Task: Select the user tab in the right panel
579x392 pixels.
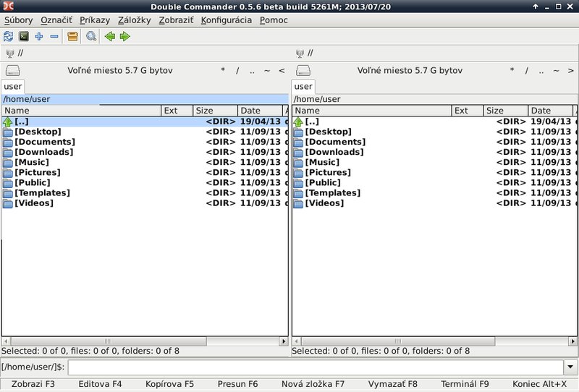Action: click(303, 86)
